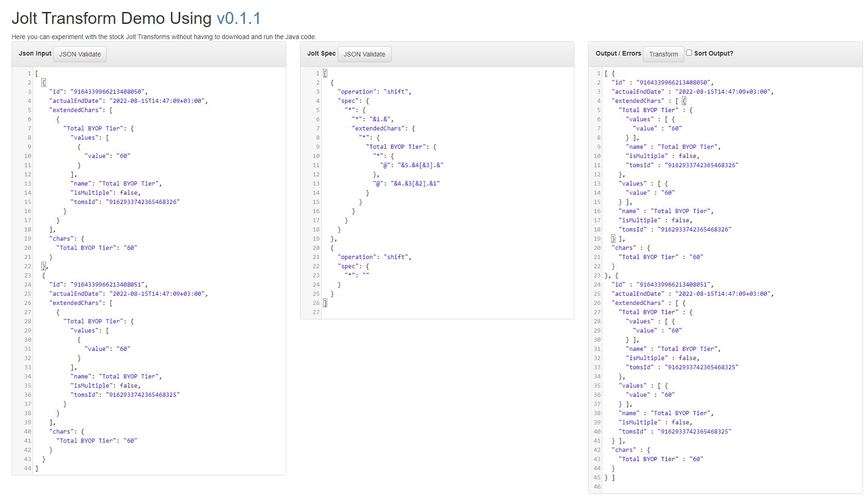Toggle the Sort Output checkbox

[689, 53]
